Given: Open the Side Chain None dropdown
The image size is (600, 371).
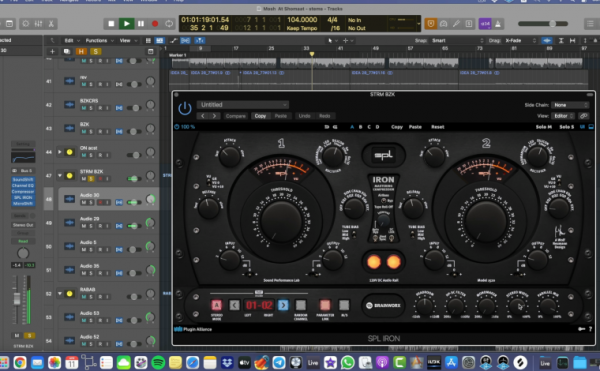Looking at the screenshot, I should pos(570,105).
